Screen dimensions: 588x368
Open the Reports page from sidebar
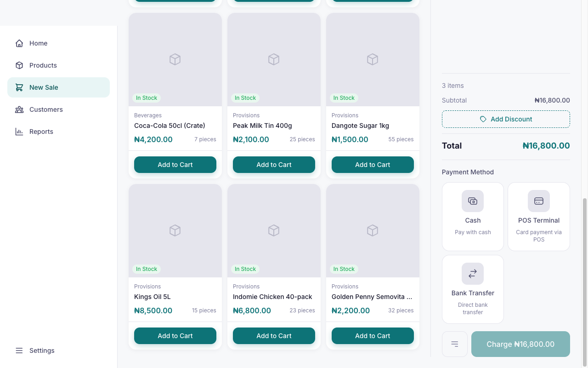[41, 132]
